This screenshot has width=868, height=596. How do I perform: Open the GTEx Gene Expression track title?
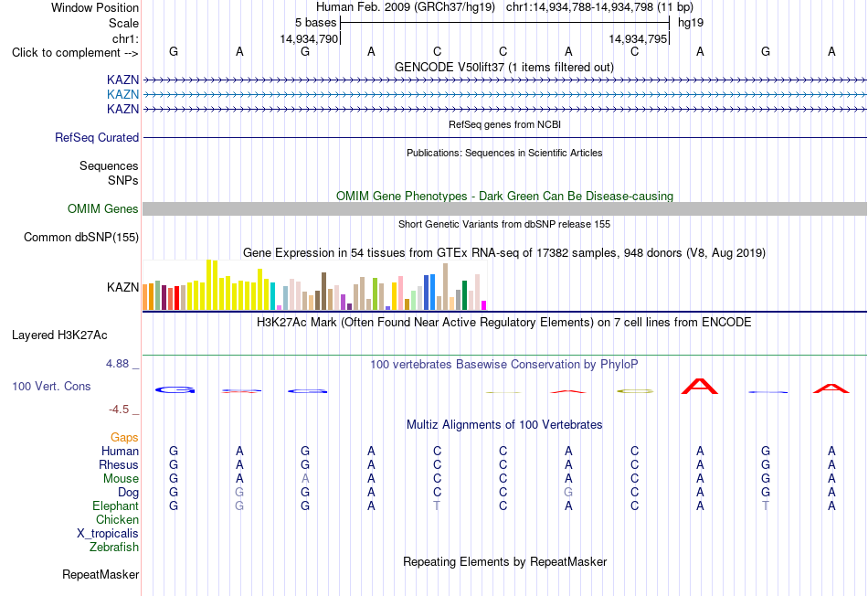pyautogui.click(x=504, y=252)
